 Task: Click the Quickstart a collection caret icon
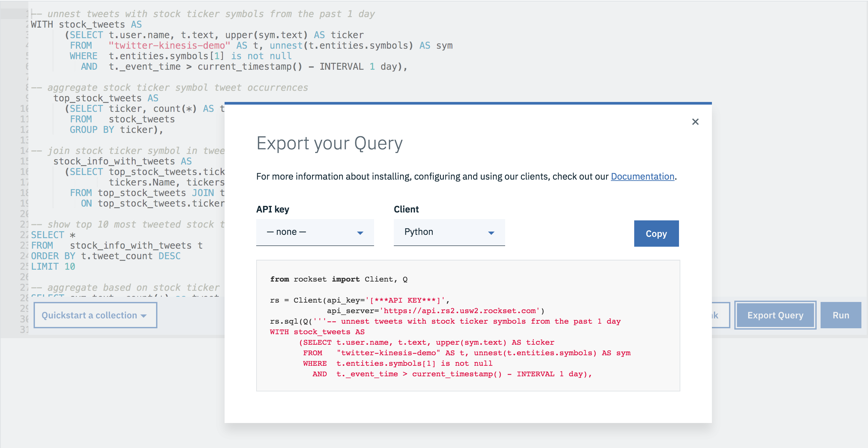click(x=144, y=316)
